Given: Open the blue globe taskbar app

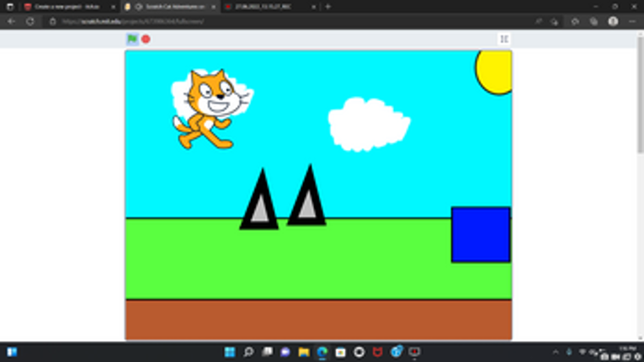Looking at the screenshot, I should 397,352.
